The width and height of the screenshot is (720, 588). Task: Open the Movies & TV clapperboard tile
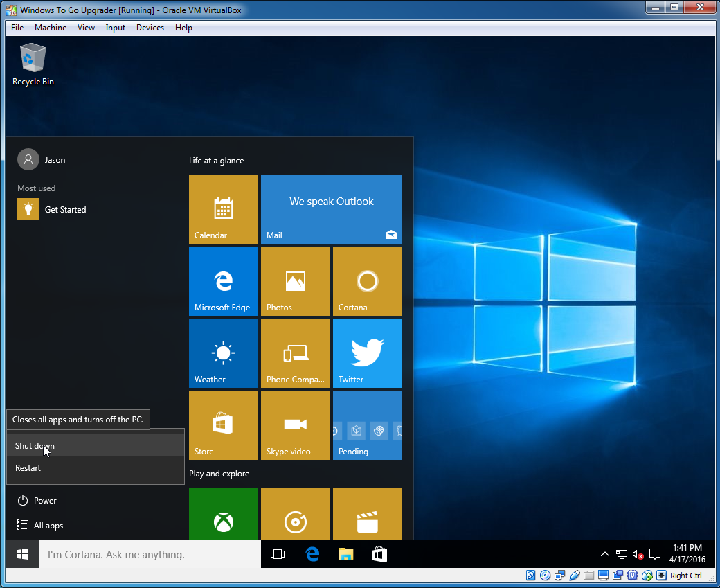pos(368,514)
